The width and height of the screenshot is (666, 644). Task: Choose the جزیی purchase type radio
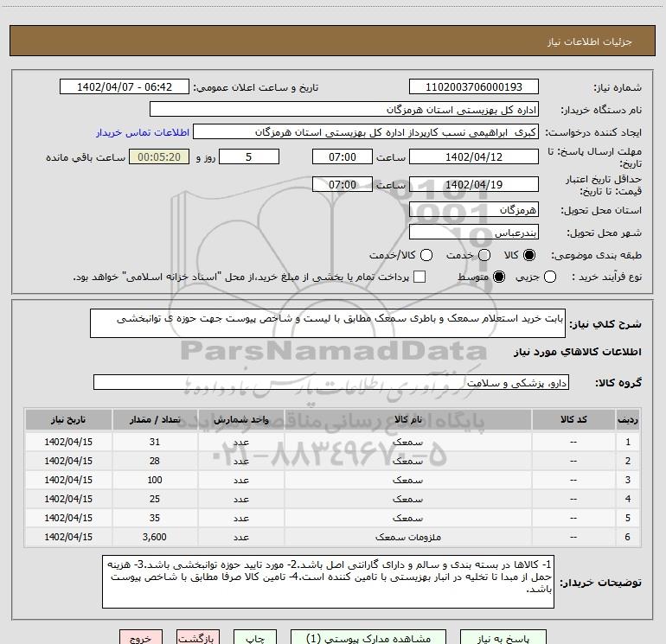click(x=550, y=277)
